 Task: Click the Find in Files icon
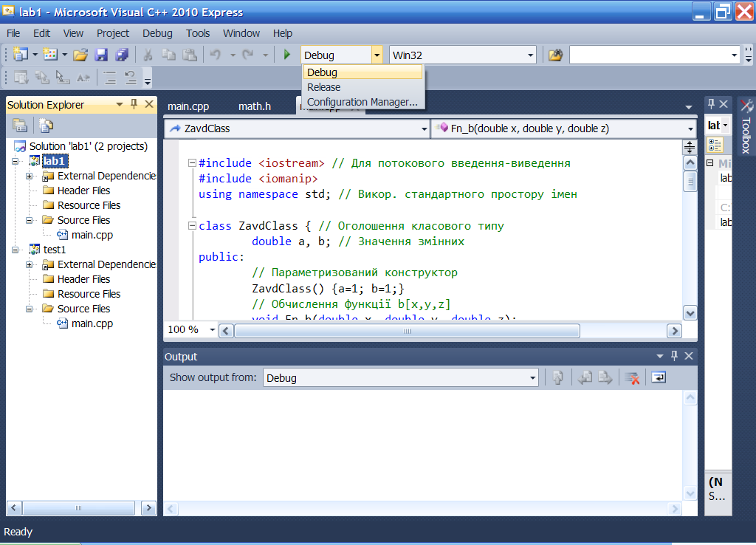(x=555, y=55)
